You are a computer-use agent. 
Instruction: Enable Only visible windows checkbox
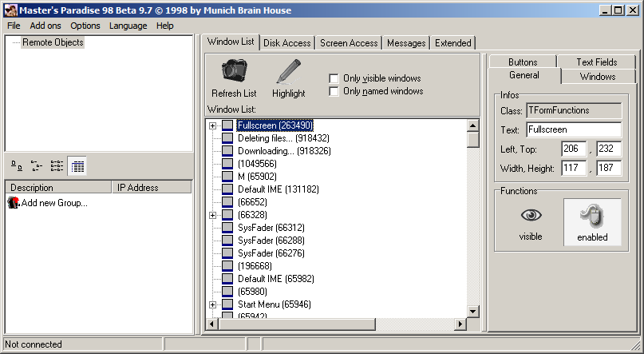[334, 78]
